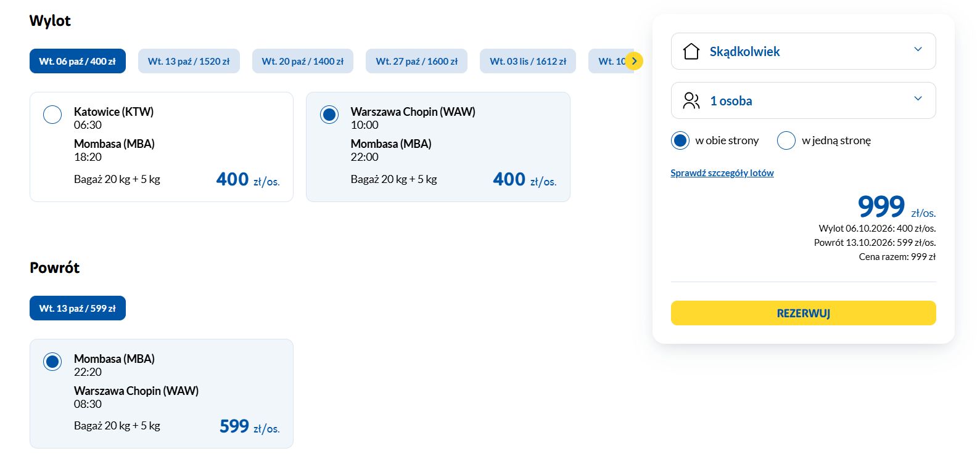The height and width of the screenshot is (459, 980).
Task: Open the 1 osoba passengers dropdown
Action: (x=803, y=100)
